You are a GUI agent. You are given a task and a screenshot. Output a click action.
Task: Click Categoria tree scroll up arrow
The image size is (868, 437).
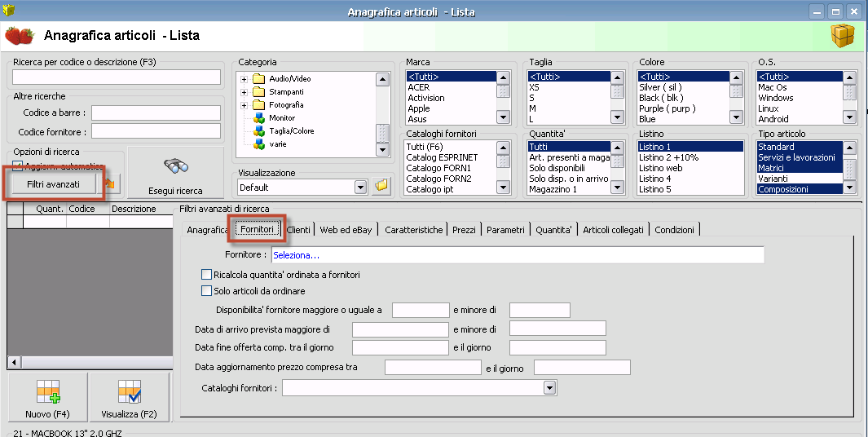(382, 80)
